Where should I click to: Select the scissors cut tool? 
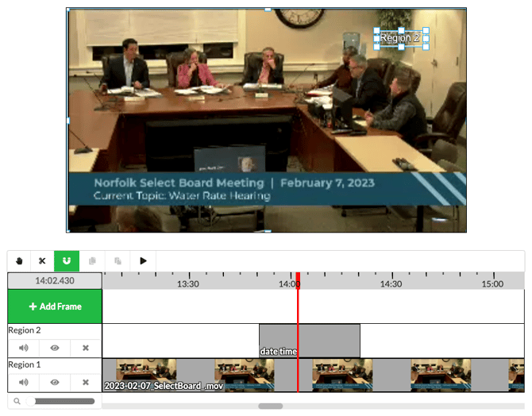[x=42, y=260]
